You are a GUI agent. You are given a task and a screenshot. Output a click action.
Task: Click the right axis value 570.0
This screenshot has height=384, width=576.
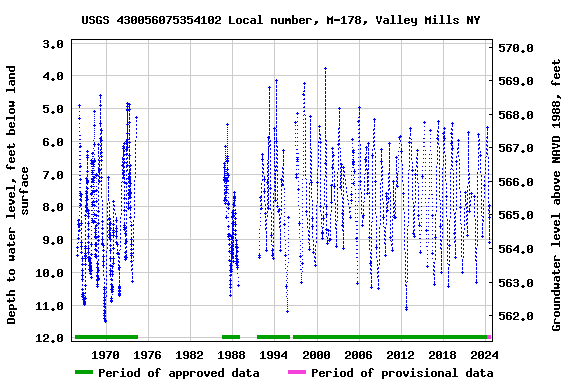pos(516,48)
